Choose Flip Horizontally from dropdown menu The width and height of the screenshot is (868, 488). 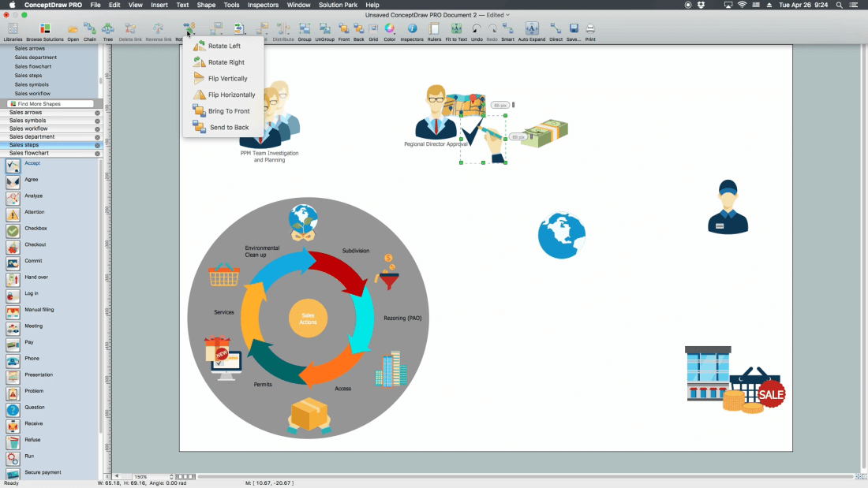(223, 95)
